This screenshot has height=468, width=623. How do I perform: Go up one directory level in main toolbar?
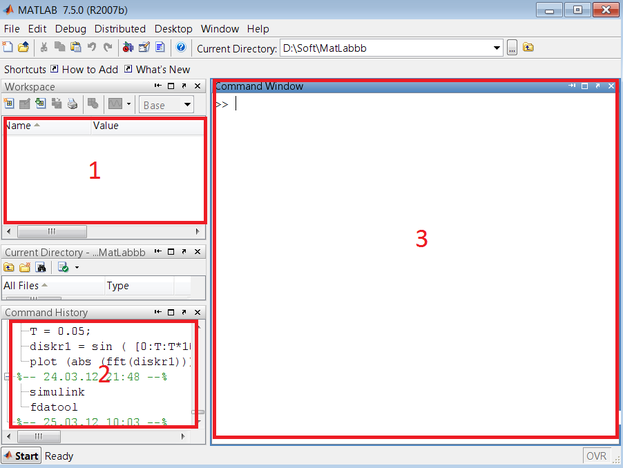point(528,48)
